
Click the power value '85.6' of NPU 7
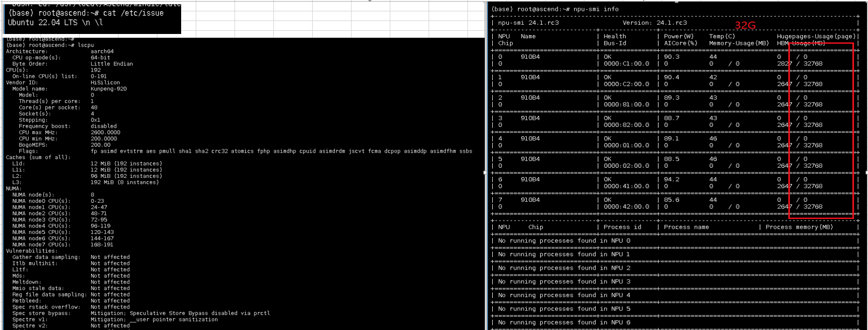[x=672, y=200]
